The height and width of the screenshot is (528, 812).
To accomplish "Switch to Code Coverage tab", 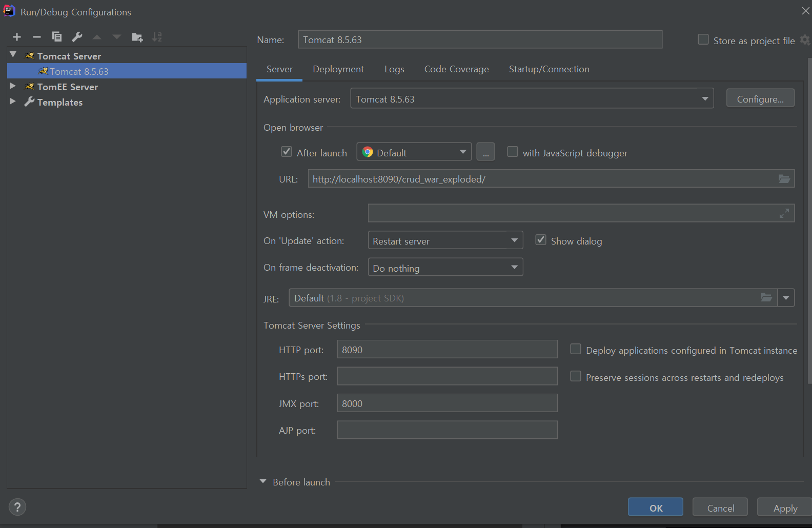I will click(456, 69).
